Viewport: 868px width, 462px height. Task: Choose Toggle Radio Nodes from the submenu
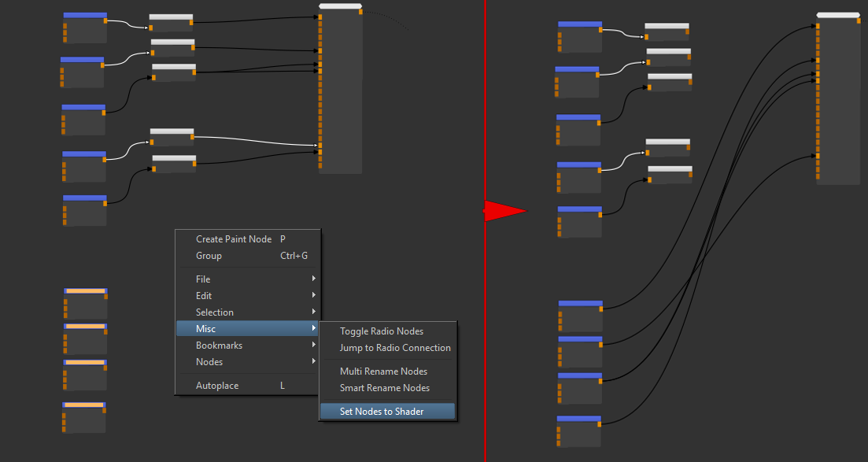[382, 331]
